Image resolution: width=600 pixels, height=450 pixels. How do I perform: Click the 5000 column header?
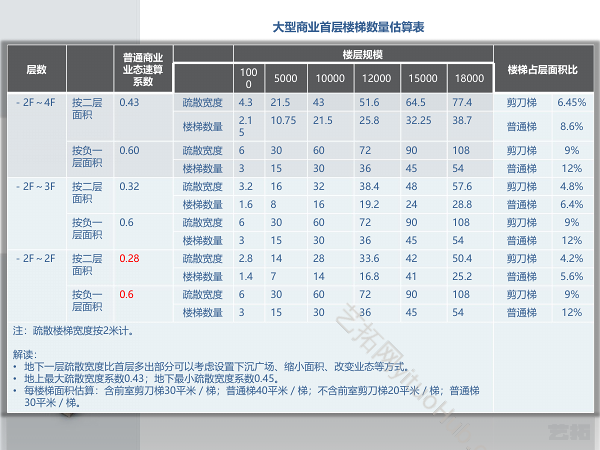pos(285,78)
